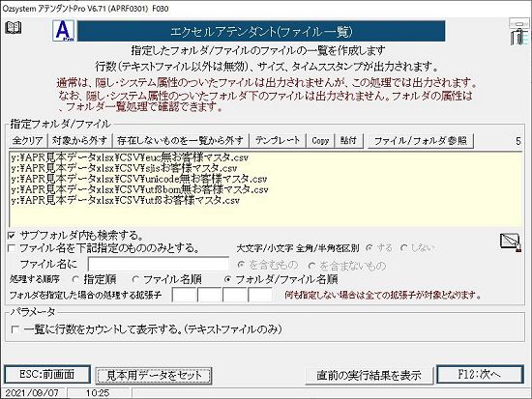Click the time 10:25 in status bar
The width and height of the screenshot is (532, 399).
click(x=98, y=393)
